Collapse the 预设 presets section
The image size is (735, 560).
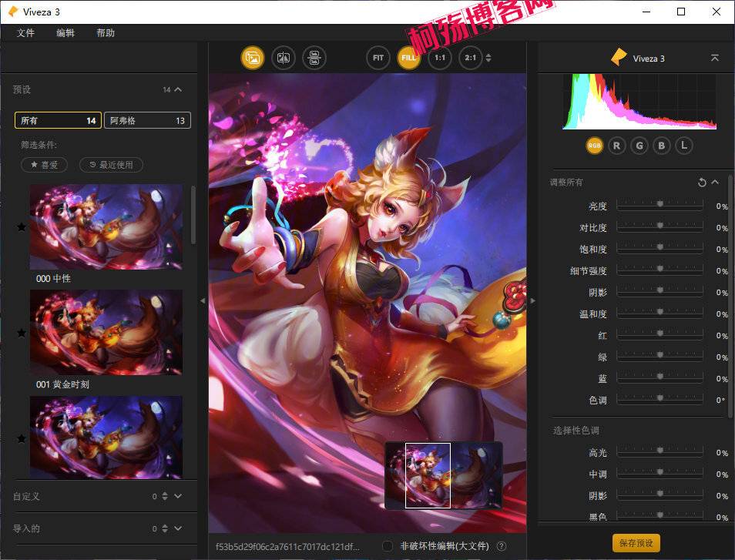coord(178,89)
